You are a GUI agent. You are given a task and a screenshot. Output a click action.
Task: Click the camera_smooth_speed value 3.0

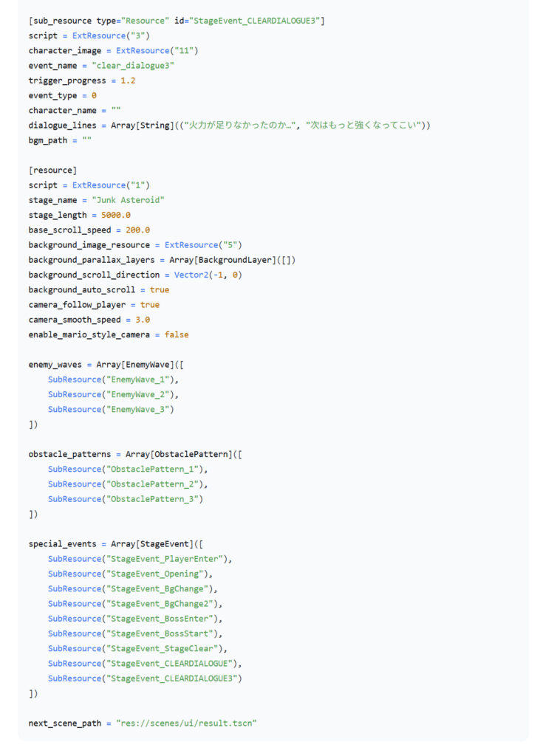pos(143,320)
